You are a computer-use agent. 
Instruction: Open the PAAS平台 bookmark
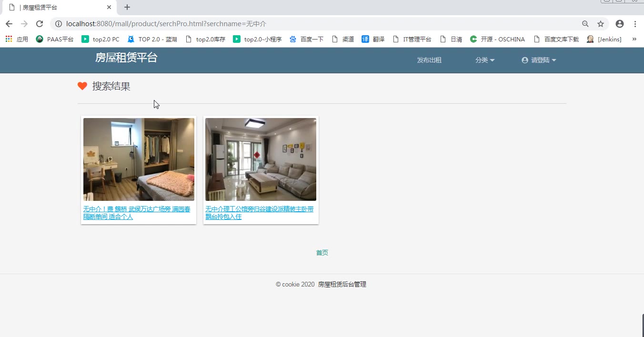click(55, 39)
